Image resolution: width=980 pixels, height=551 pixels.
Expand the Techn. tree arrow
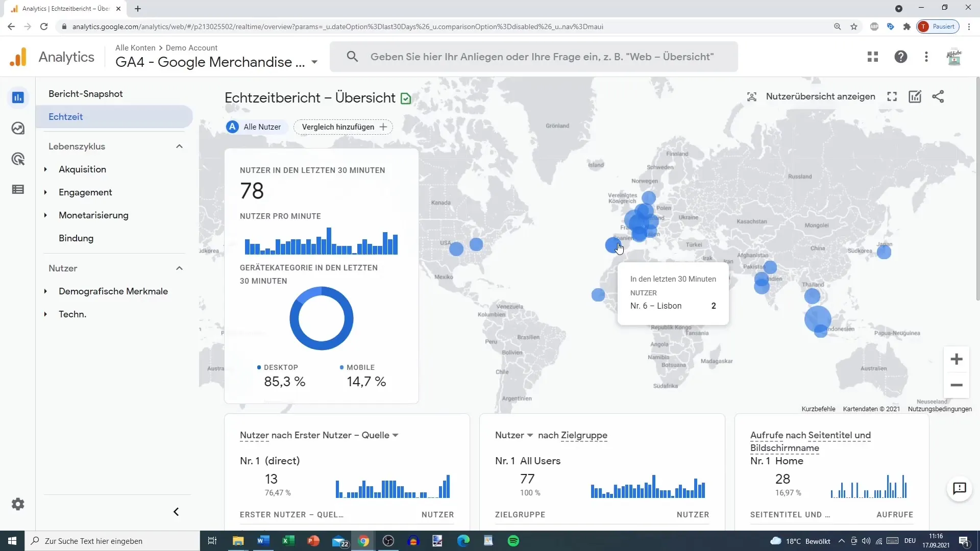(x=45, y=314)
